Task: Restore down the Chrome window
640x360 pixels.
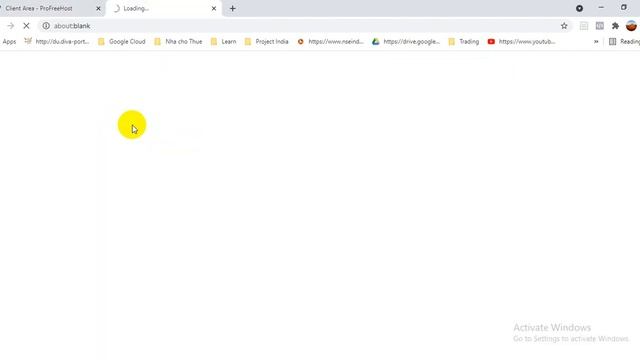Action: 624,8
